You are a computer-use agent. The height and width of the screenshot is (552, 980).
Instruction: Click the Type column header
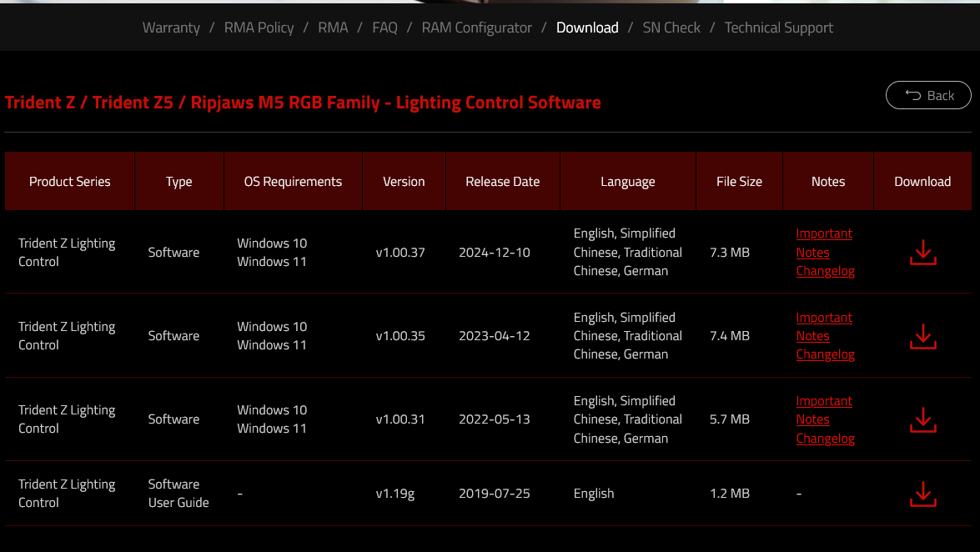[x=178, y=181]
